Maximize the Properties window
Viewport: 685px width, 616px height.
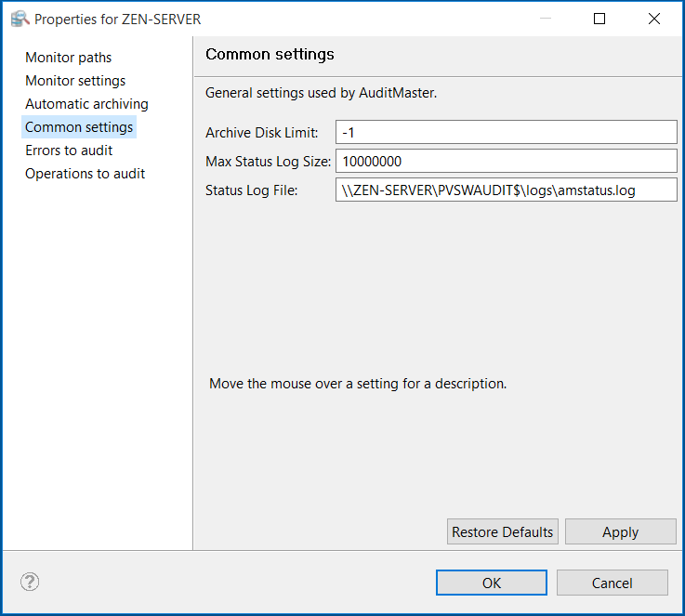pyautogui.click(x=599, y=19)
